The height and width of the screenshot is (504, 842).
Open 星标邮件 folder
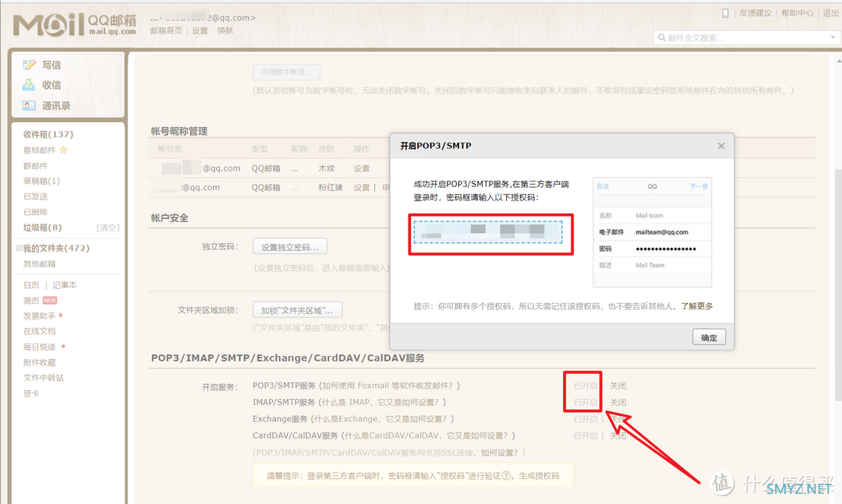[x=39, y=150]
